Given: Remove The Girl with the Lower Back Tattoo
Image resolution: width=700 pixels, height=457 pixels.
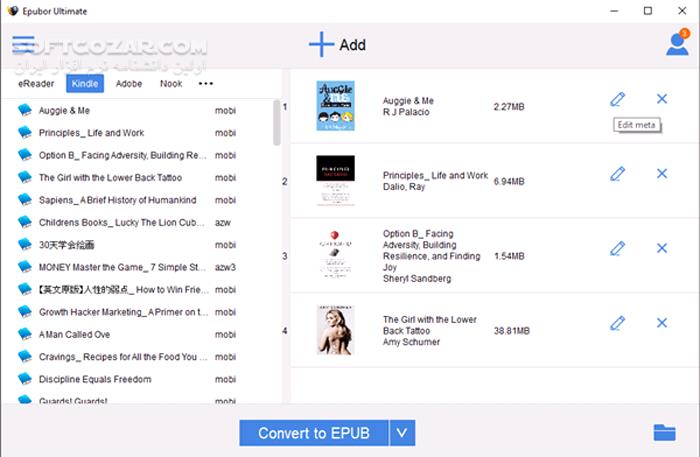Looking at the screenshot, I should (x=662, y=322).
